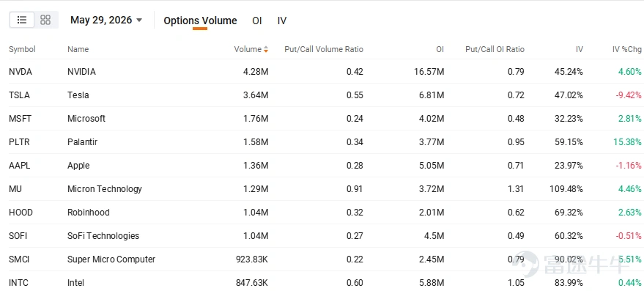Click Micron Put/Call Volume Ratio 0.91
The height and width of the screenshot is (291, 644).
pyautogui.click(x=355, y=189)
